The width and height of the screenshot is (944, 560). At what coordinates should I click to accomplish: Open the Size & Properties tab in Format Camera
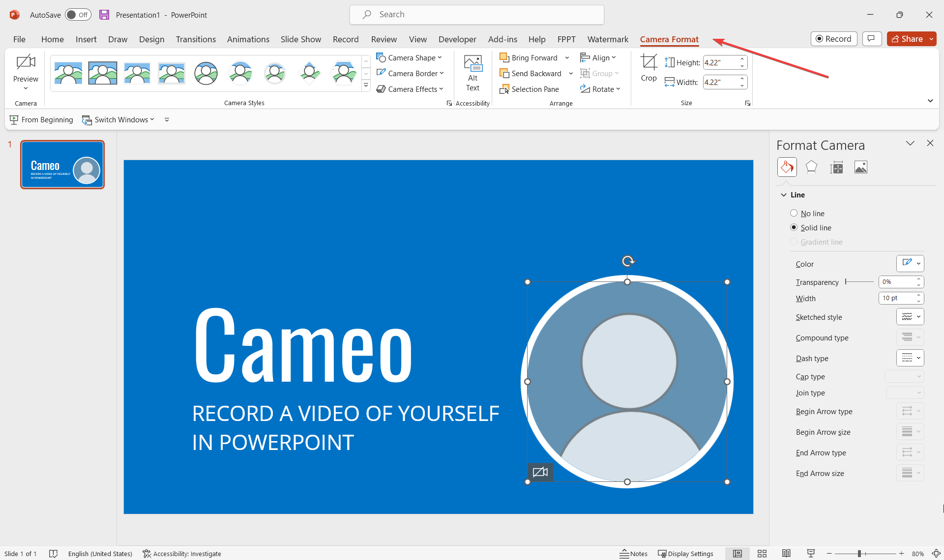836,168
